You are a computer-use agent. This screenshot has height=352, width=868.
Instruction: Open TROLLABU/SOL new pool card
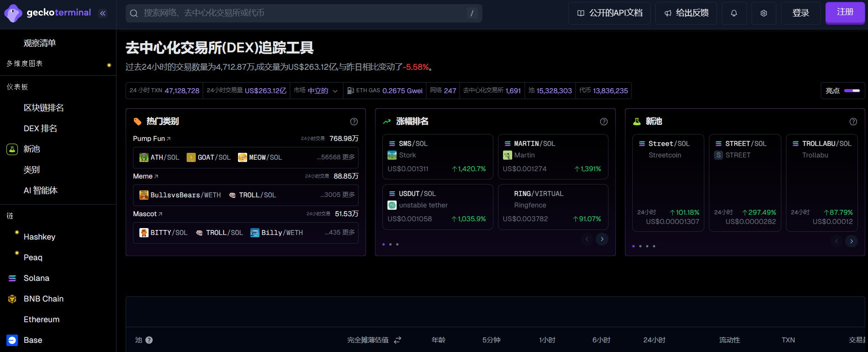(822, 183)
